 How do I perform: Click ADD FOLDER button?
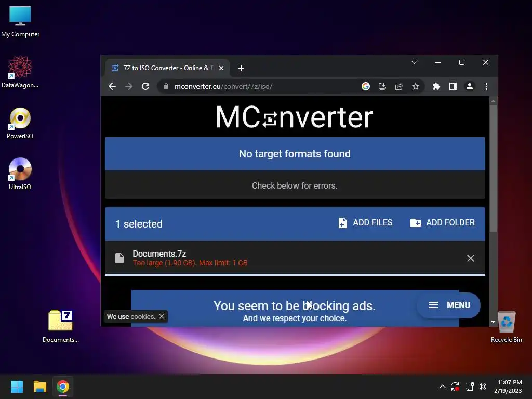pyautogui.click(x=443, y=223)
